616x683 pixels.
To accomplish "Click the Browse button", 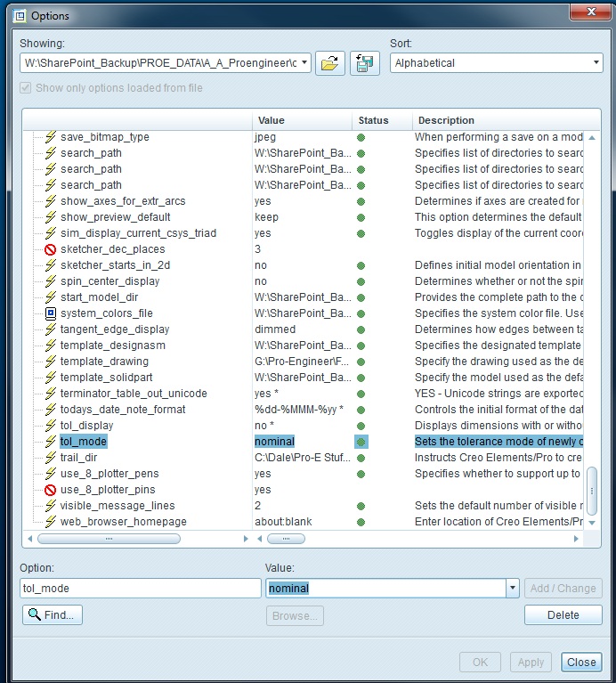I will [x=295, y=616].
